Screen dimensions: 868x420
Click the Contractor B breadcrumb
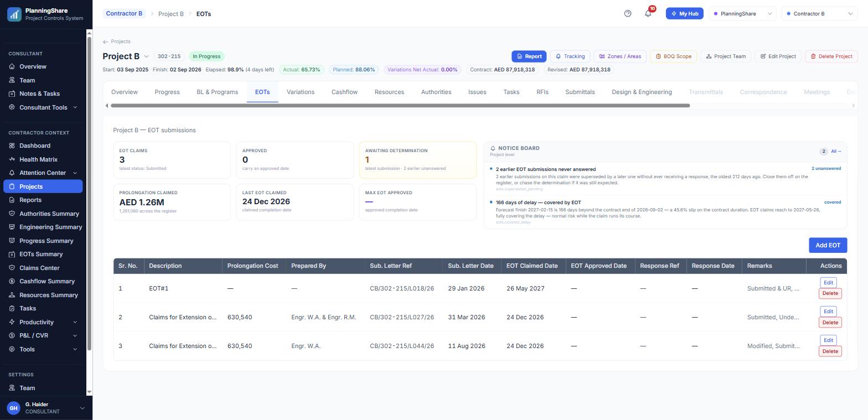point(124,14)
